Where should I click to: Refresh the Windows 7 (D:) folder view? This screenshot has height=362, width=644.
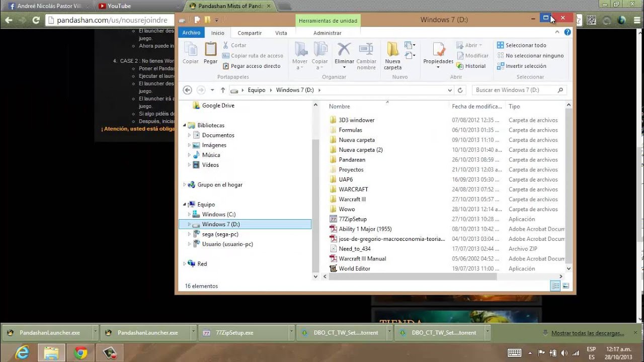(460, 90)
